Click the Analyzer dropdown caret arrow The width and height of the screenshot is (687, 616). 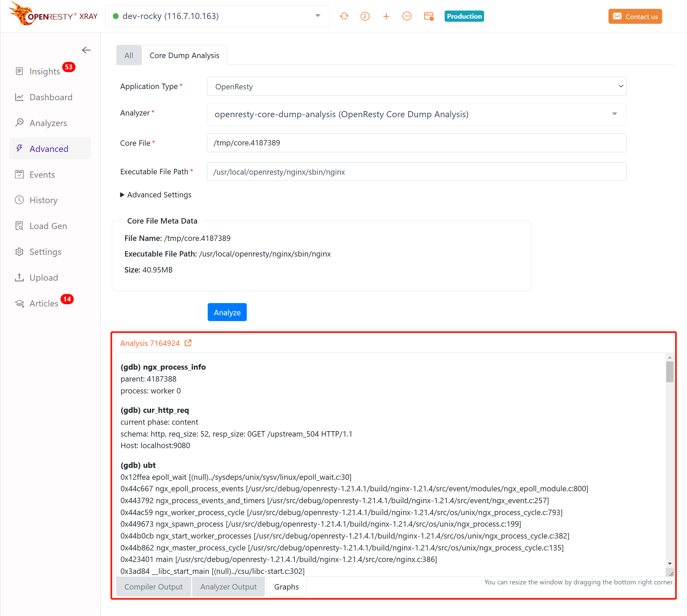click(x=615, y=114)
